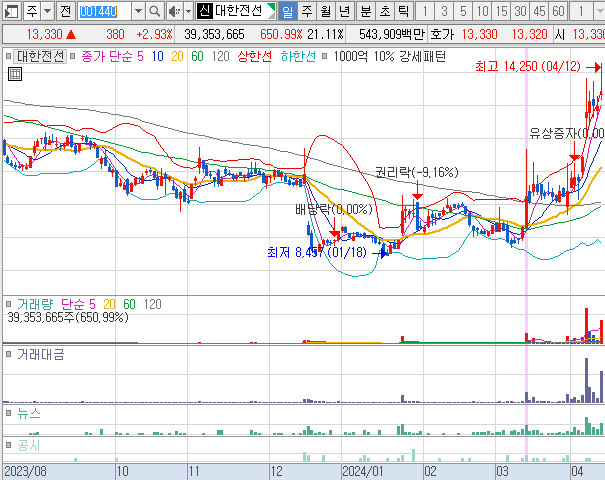This screenshot has height=480, width=605.
Task: Click the 신 badge before 대한전선
Action: point(204,11)
